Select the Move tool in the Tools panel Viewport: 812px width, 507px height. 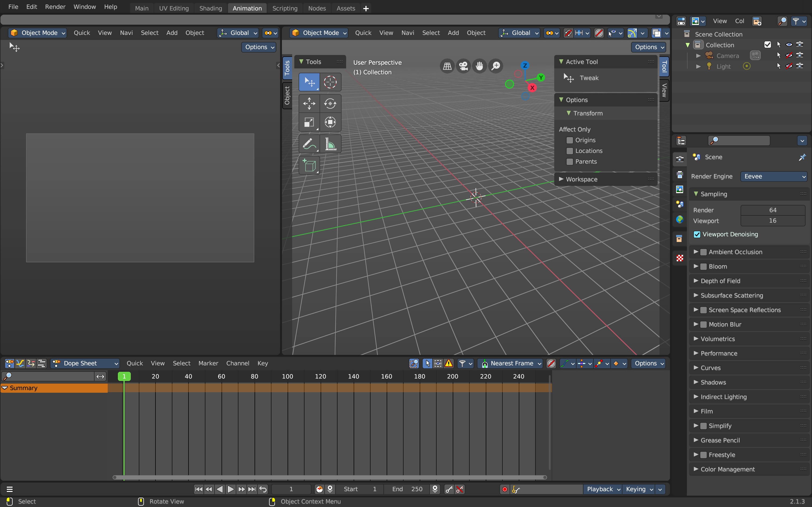click(x=309, y=104)
